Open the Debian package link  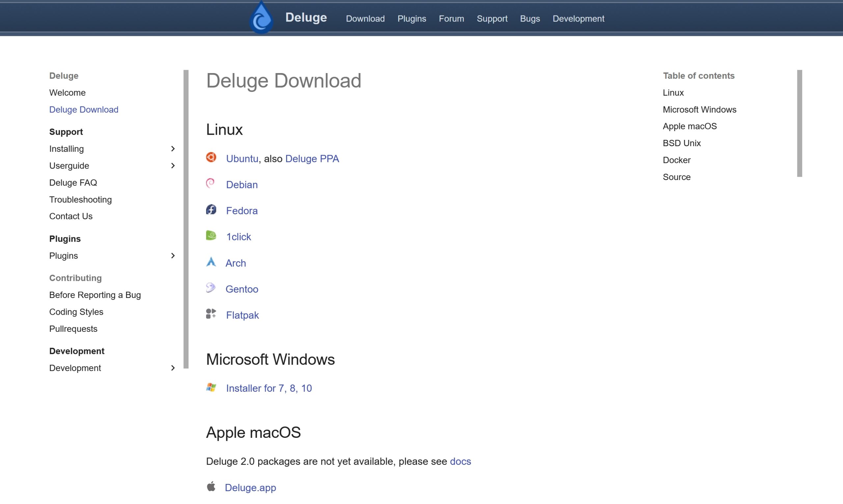242,185
